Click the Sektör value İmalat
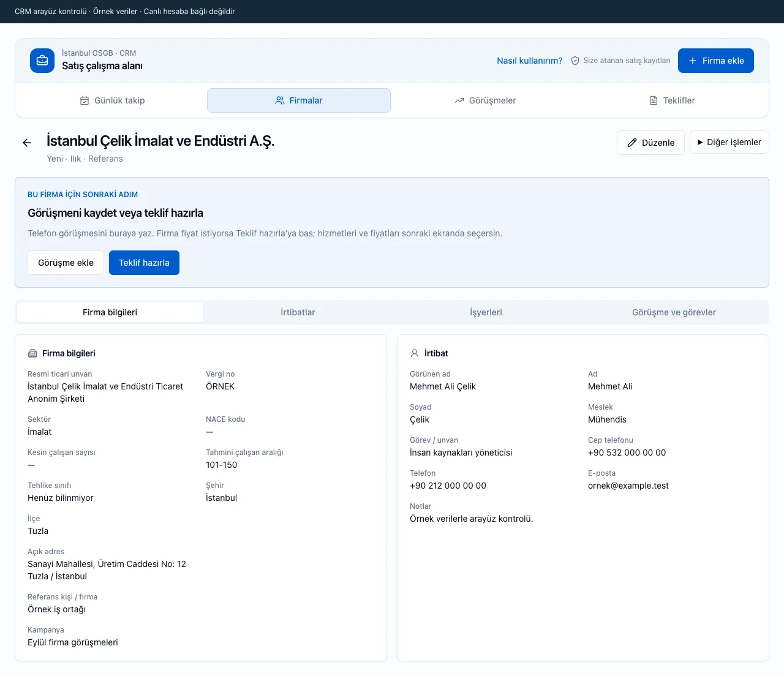This screenshot has width=784, height=676. click(x=40, y=432)
